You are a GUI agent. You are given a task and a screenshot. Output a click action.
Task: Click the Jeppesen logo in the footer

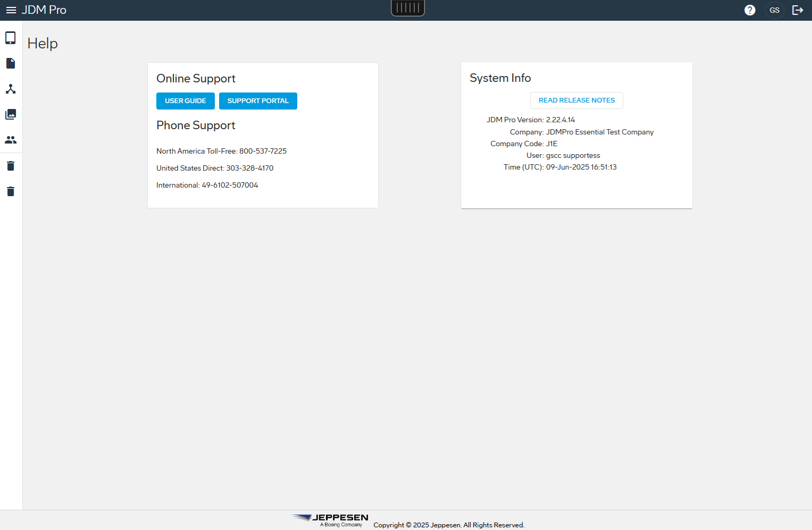pyautogui.click(x=330, y=520)
